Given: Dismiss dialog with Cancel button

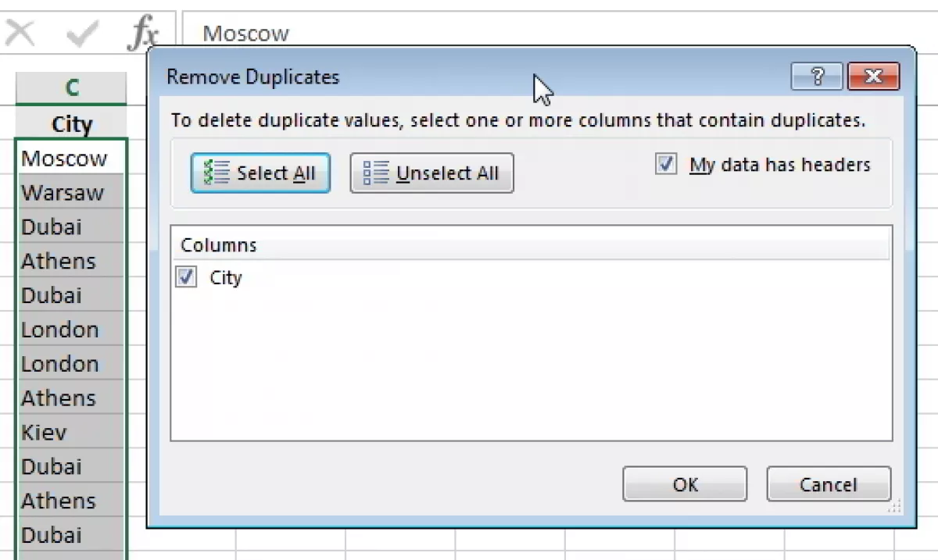Looking at the screenshot, I should point(829,484).
